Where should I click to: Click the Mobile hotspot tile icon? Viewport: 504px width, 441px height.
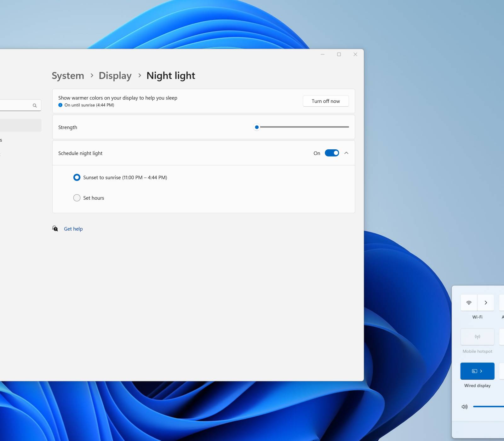point(477,337)
